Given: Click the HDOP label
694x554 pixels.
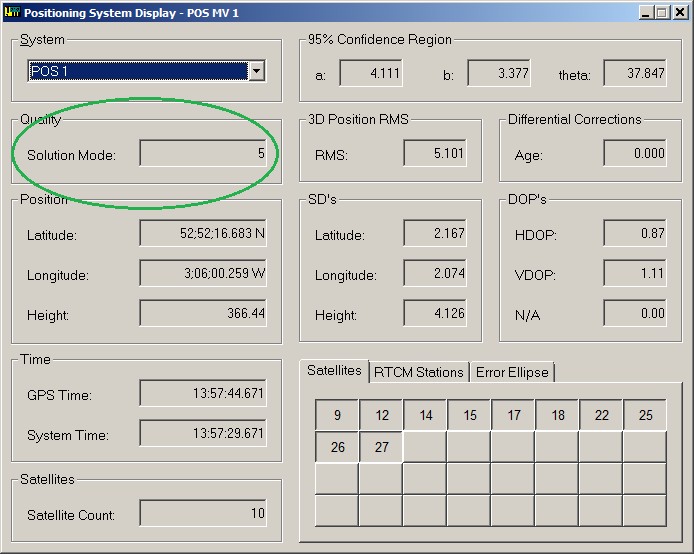Looking at the screenshot, I should coord(536,235).
